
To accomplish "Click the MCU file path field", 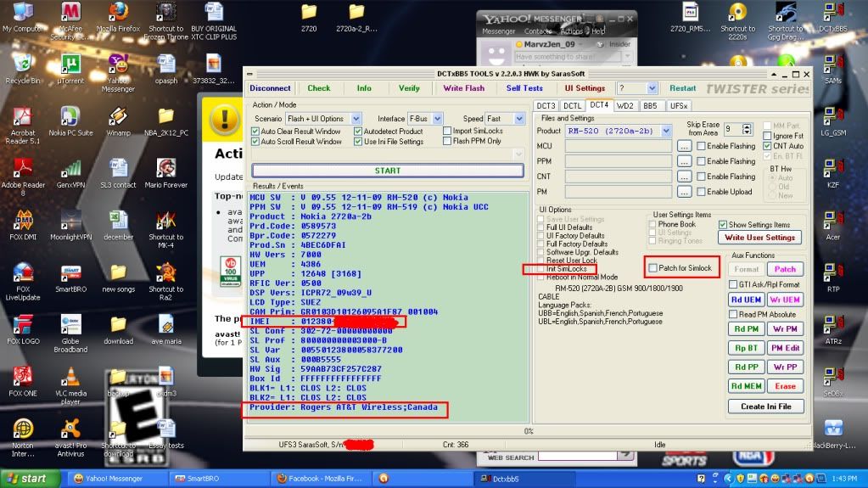I will point(618,146).
